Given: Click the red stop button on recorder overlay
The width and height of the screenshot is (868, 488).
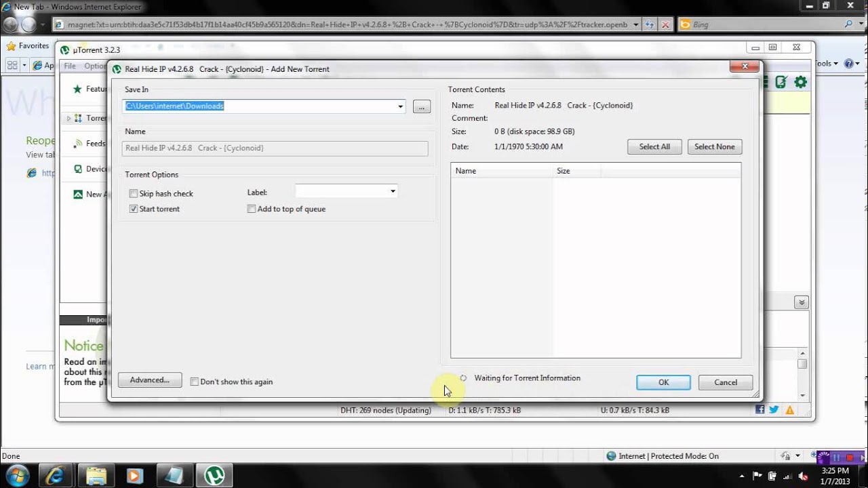Looking at the screenshot, I should pos(850,457).
